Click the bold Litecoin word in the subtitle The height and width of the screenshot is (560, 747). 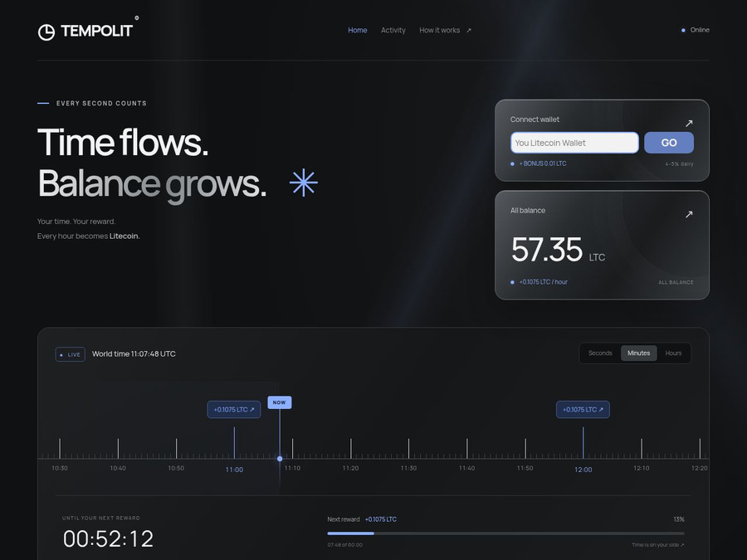(124, 236)
